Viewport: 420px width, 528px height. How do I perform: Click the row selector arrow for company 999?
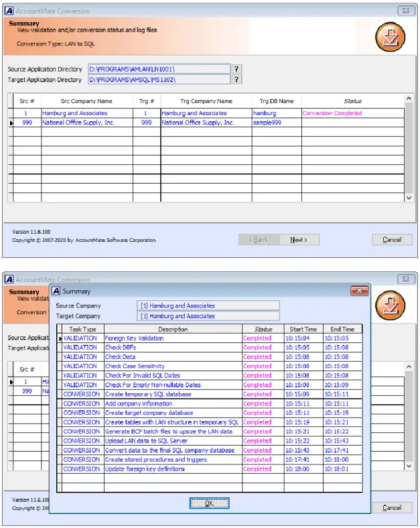pyautogui.click(x=11, y=123)
